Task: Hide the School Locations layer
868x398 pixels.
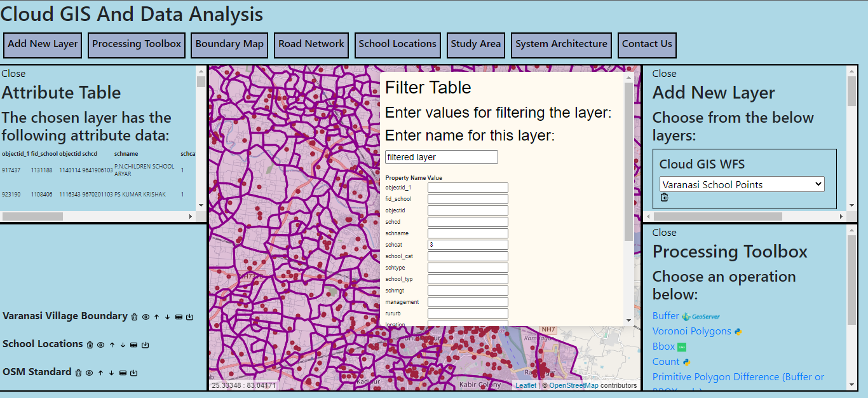Action: (100, 345)
